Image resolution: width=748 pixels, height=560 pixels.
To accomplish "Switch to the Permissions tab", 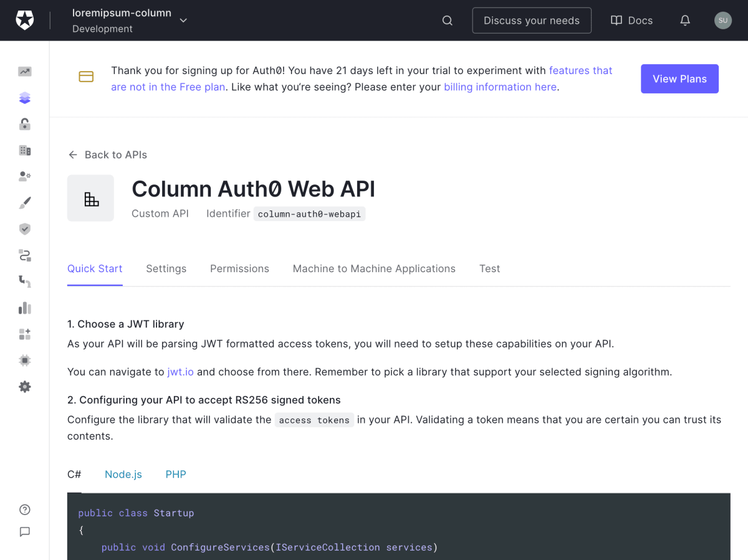I will click(x=239, y=268).
